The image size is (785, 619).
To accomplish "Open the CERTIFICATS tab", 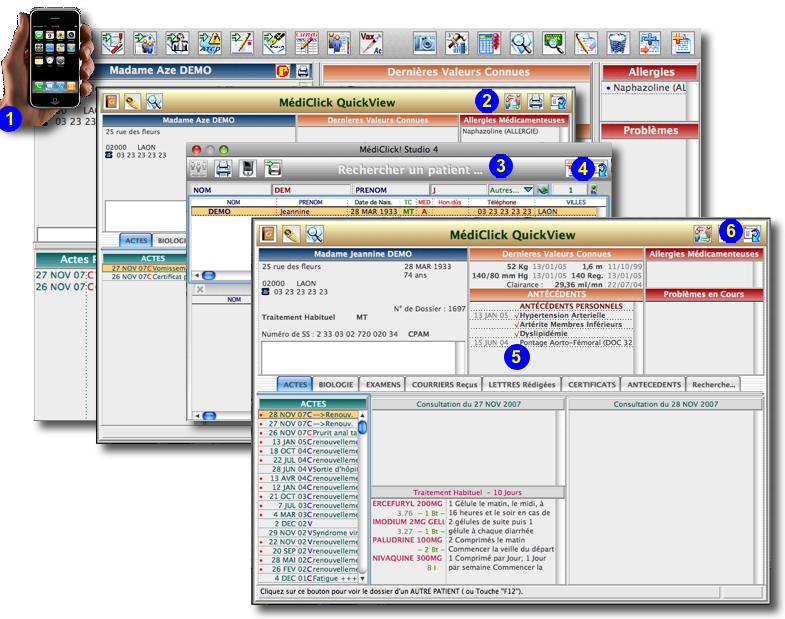I will [x=591, y=384].
